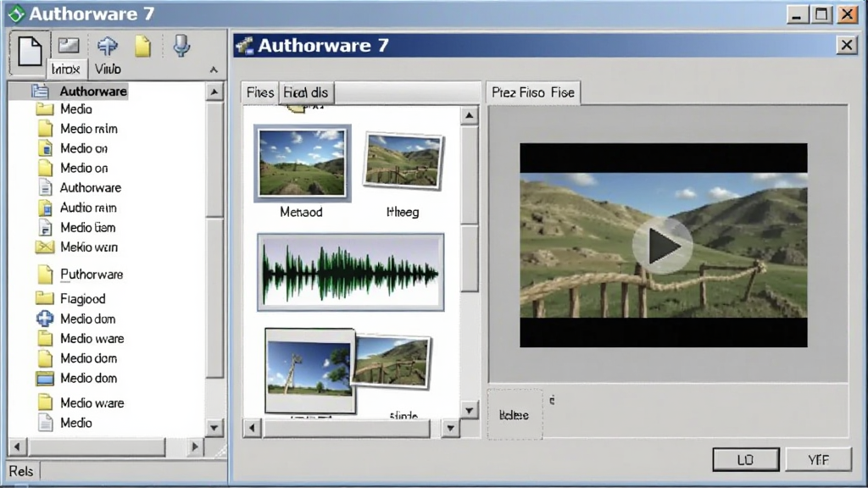Select the Itheeg fence photo thumbnail

(x=403, y=161)
